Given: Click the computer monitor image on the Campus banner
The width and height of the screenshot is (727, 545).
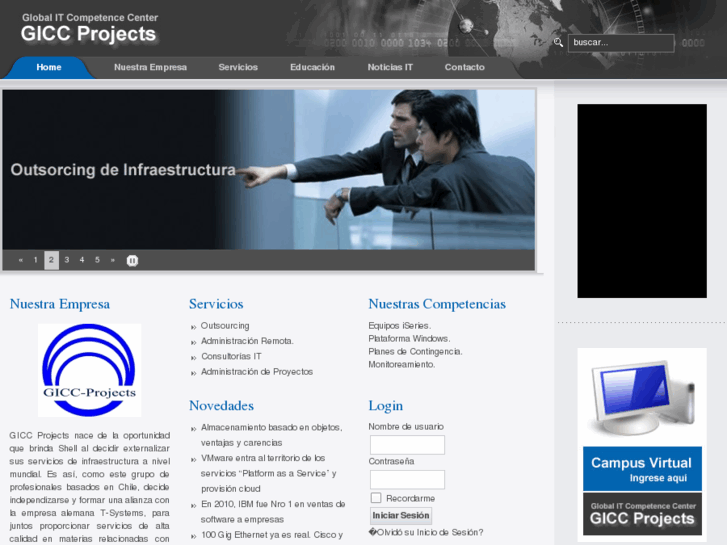Looking at the screenshot, I should [642, 398].
